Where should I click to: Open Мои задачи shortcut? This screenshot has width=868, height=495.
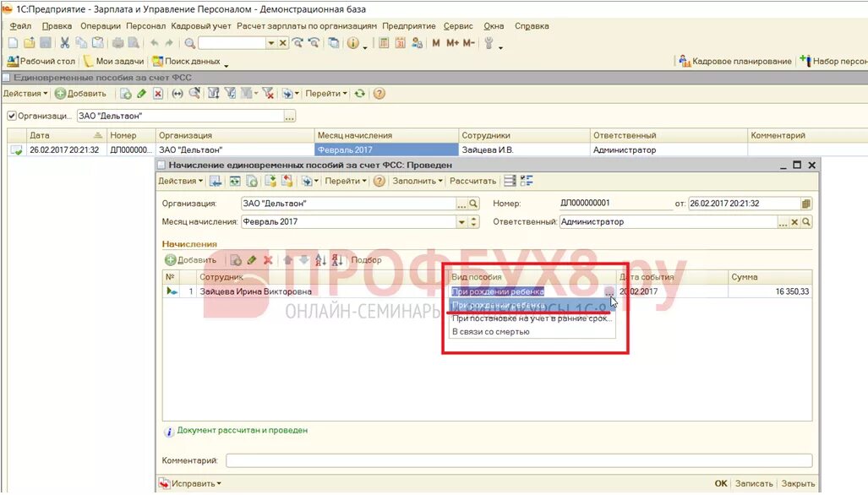114,62
